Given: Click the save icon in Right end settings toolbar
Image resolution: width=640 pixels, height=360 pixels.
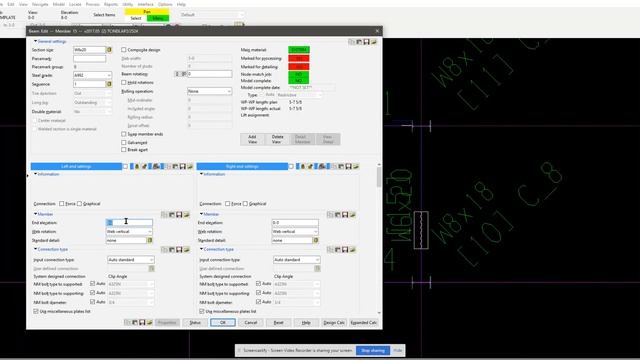Looking at the screenshot, I should 349,167.
